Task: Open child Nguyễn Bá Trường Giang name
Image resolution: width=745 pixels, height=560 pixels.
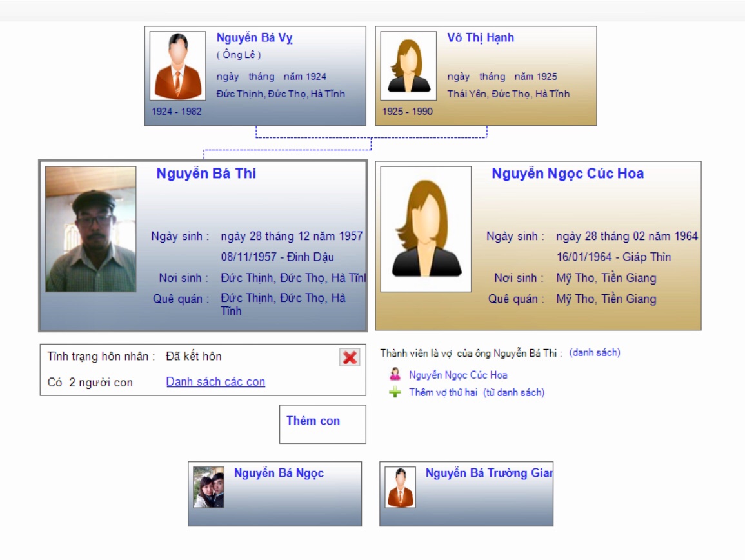Action: [x=489, y=474]
